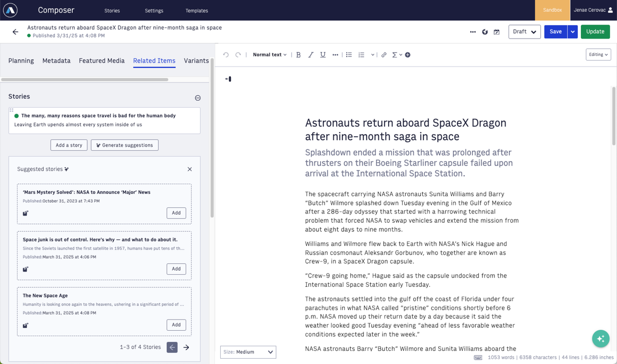Go to previous page of suggested stories
Image resolution: width=617 pixels, height=364 pixels.
(x=172, y=347)
